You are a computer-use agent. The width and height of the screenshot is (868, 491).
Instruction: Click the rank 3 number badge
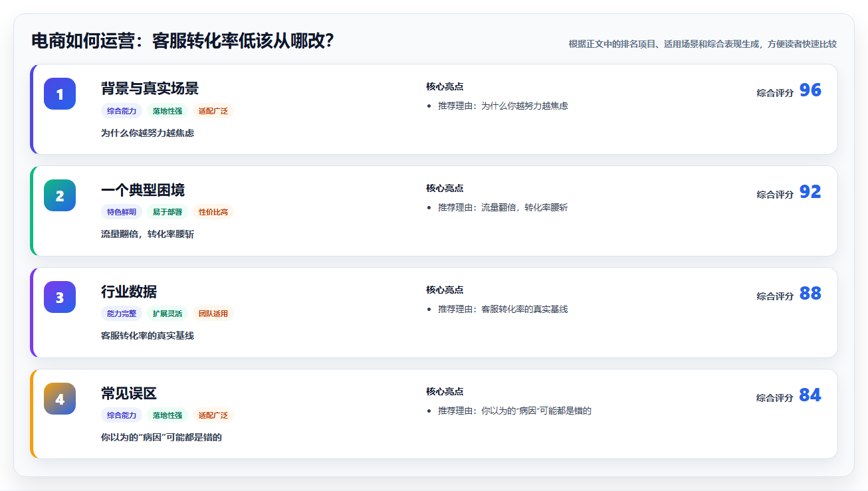(60, 297)
